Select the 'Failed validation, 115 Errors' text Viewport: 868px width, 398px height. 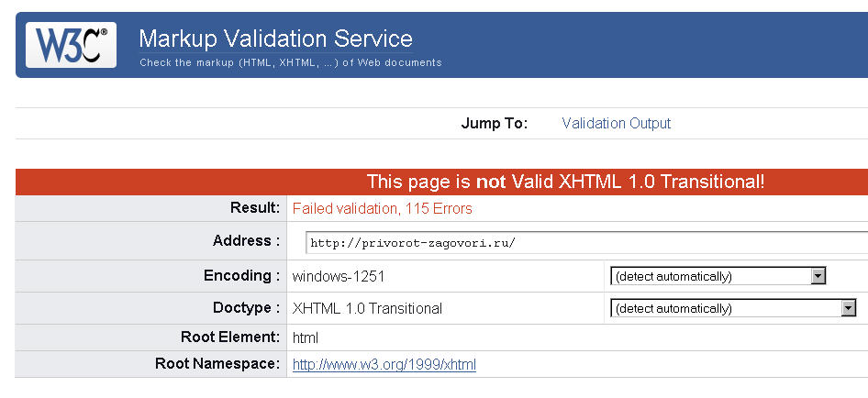pyautogui.click(x=382, y=209)
